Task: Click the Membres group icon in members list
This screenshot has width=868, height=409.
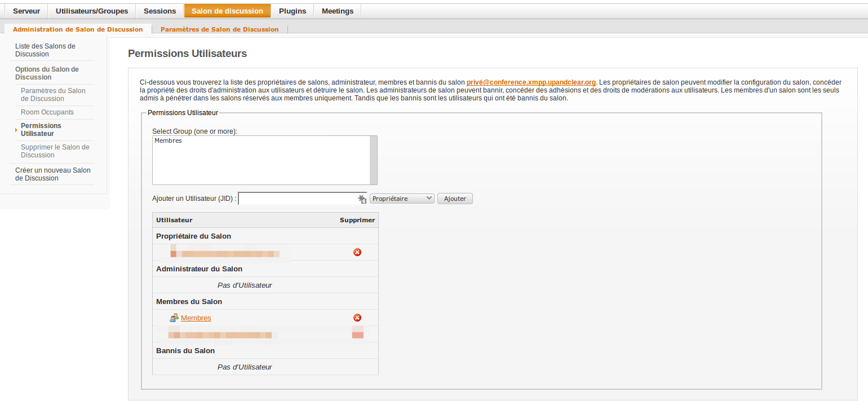Action: [174, 318]
